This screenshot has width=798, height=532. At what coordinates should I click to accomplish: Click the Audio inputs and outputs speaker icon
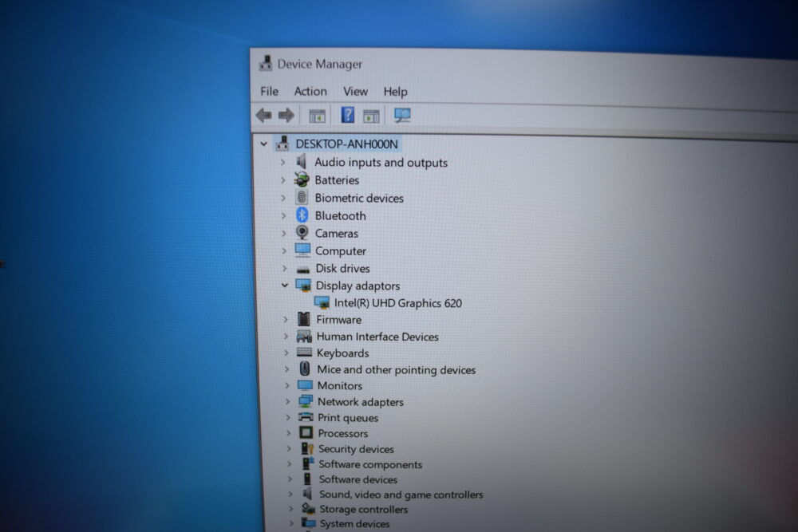tap(302, 162)
